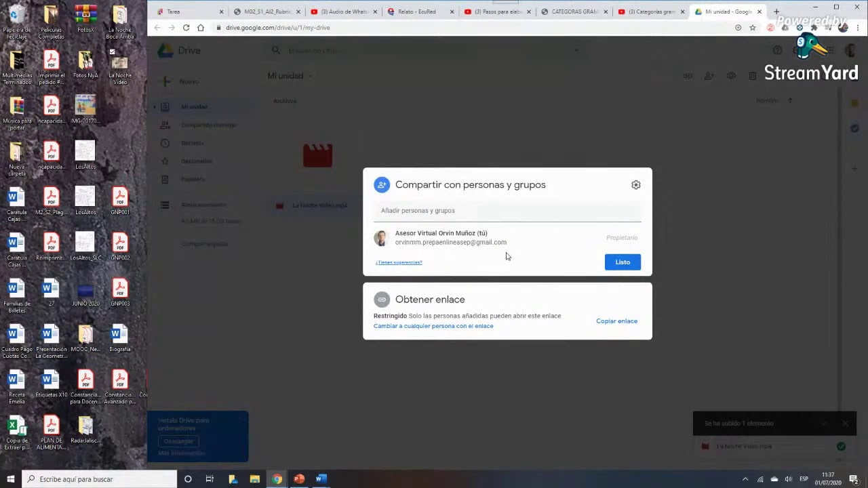
Task: Select La Noche Video file checkbox
Action: (113, 52)
